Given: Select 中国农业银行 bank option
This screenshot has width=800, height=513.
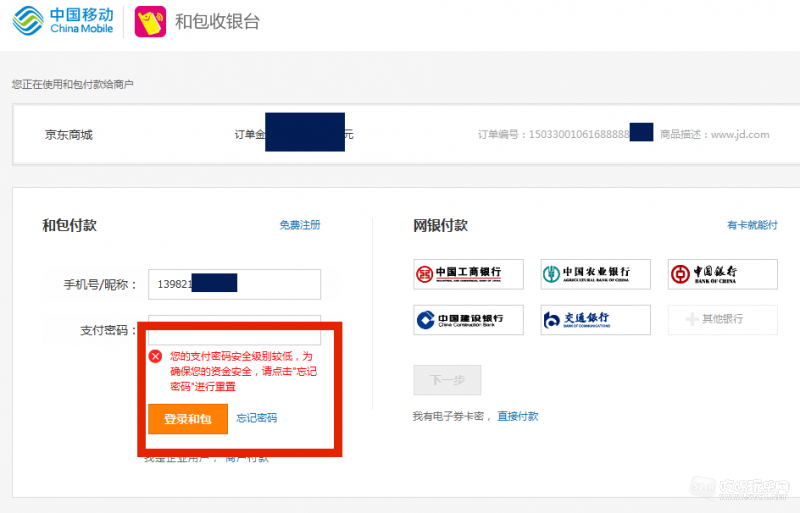Looking at the screenshot, I should pos(595,274).
